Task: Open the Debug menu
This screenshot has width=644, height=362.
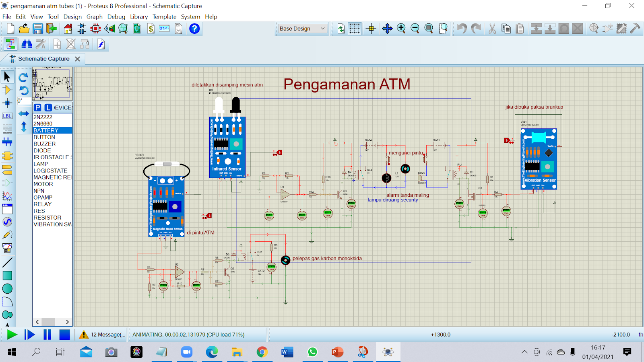Action: coord(116,16)
